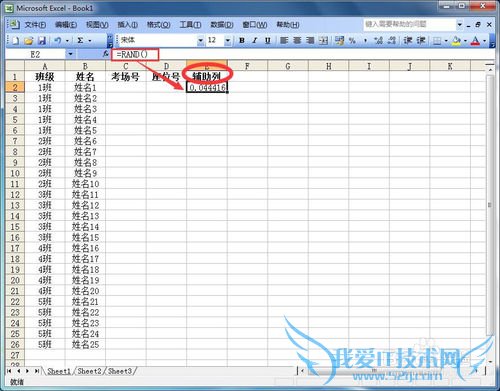Click the vertical scrollbar up arrow
Image resolution: width=500 pixels, height=391 pixels.
click(490, 69)
